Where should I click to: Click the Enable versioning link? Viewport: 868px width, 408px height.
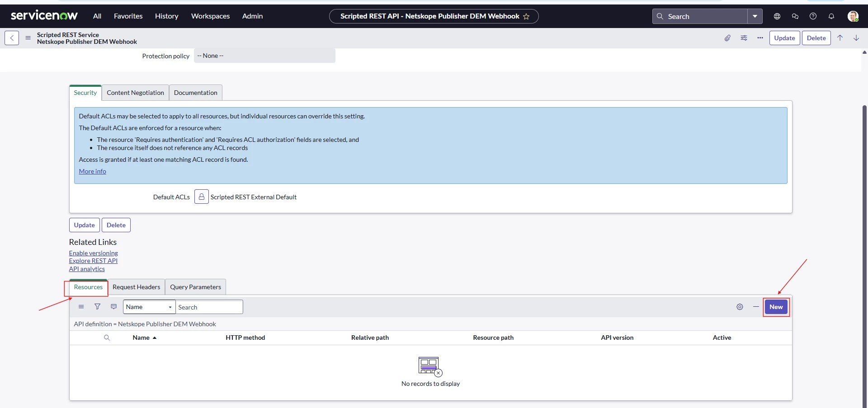(94, 253)
